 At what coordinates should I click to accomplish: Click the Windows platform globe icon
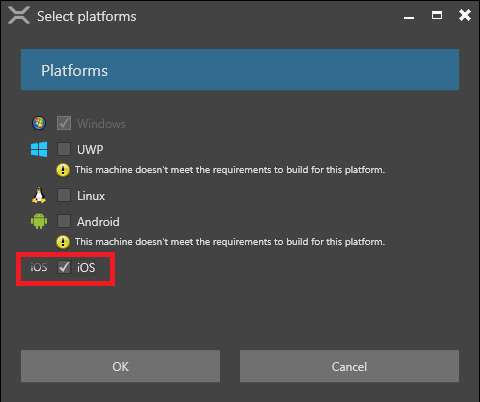39,123
